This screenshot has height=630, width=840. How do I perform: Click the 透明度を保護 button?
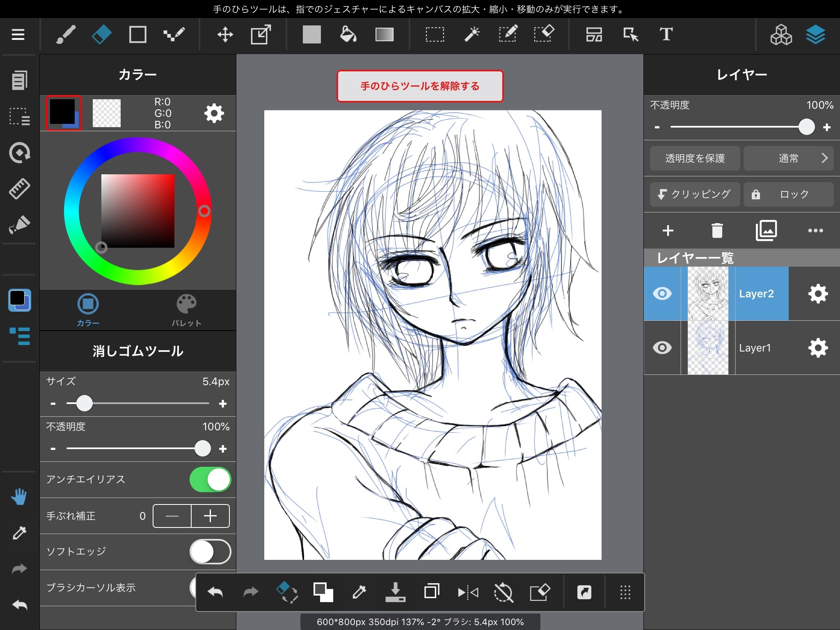coord(695,158)
